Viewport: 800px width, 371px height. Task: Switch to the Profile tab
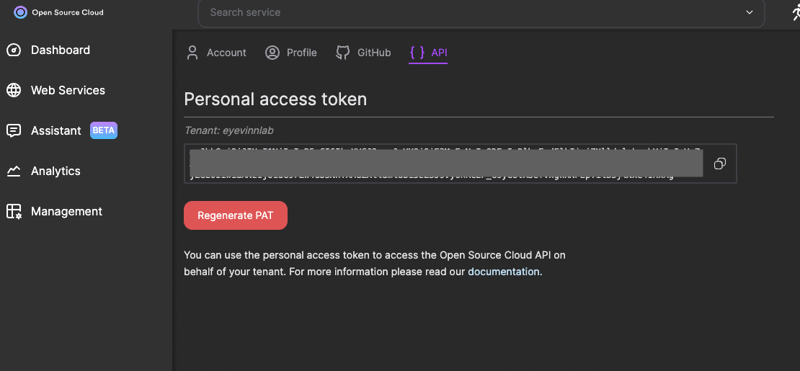point(291,53)
